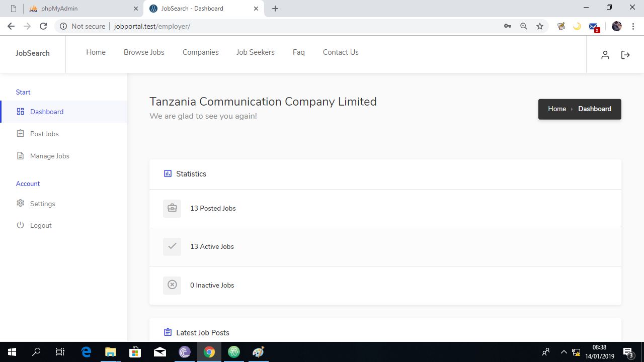Open the saved password key icon
The width and height of the screenshot is (644, 362).
pos(508,26)
